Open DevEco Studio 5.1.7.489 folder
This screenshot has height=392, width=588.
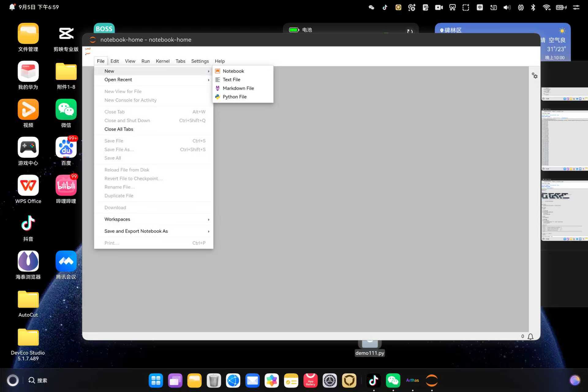point(28,345)
